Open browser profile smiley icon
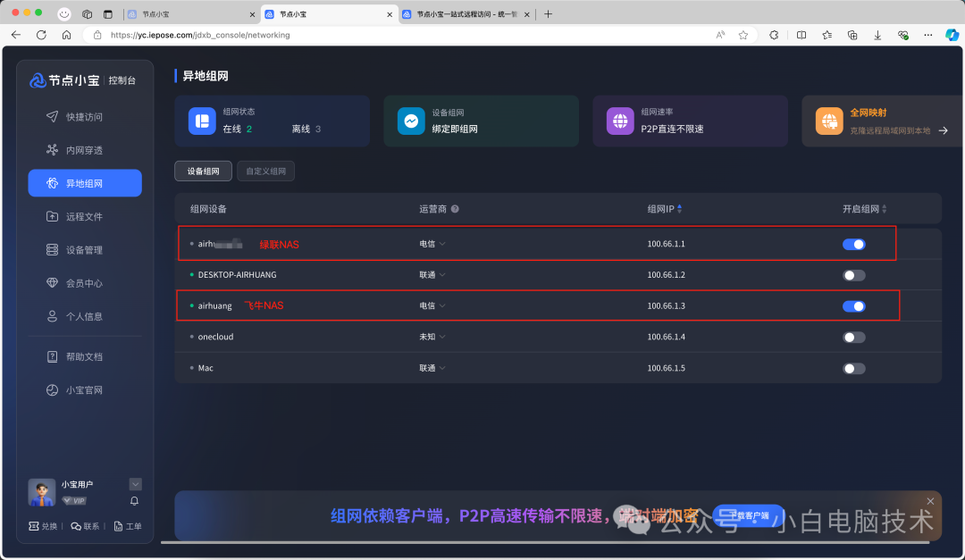The width and height of the screenshot is (965, 560). pyautogui.click(x=64, y=14)
